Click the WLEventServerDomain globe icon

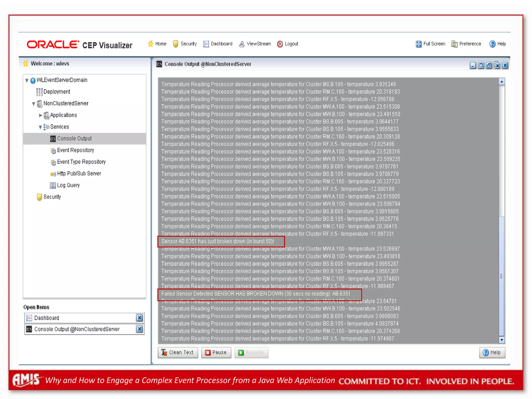tap(33, 81)
